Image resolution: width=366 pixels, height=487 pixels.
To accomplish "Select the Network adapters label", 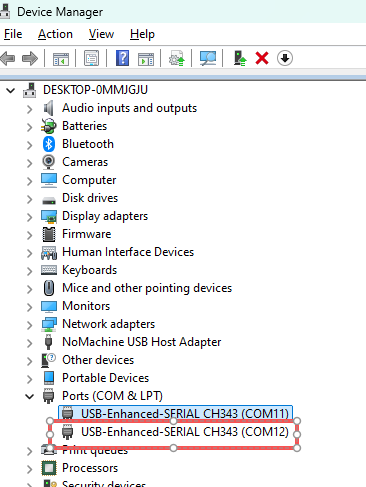I will tap(109, 324).
